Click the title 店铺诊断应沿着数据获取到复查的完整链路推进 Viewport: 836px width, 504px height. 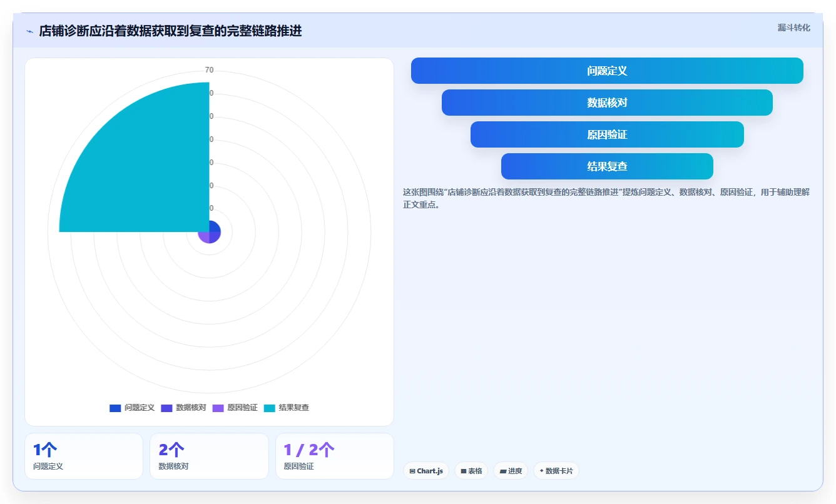(x=170, y=31)
